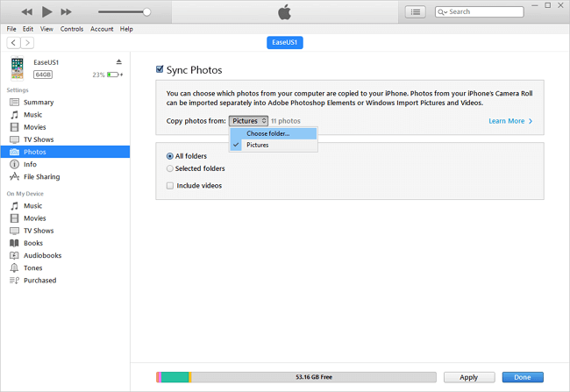The image size is (570, 392).
Task: Click the Apply button
Action: click(x=468, y=377)
